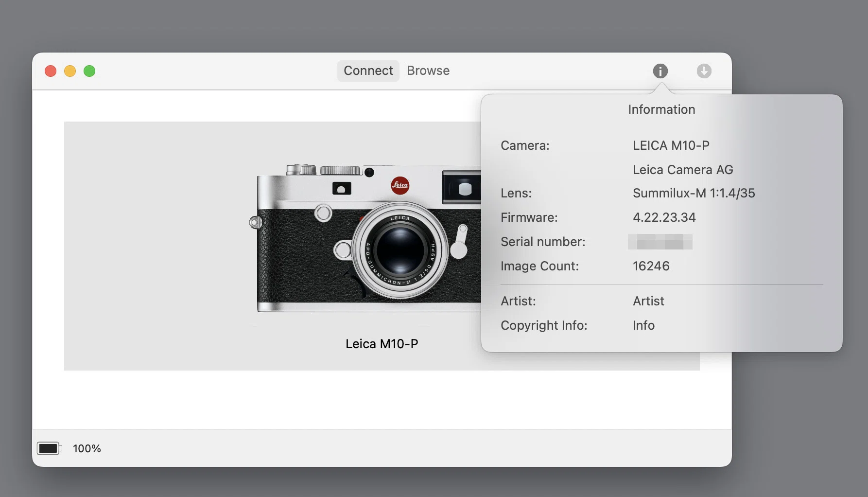Click the "Firmware:" label
Screen dimensions: 868x497
(529, 217)
